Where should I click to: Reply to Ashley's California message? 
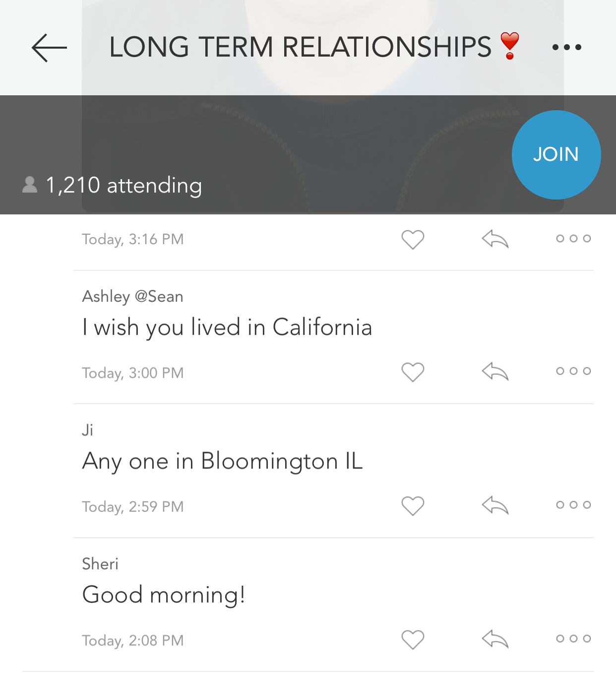pyautogui.click(x=495, y=371)
